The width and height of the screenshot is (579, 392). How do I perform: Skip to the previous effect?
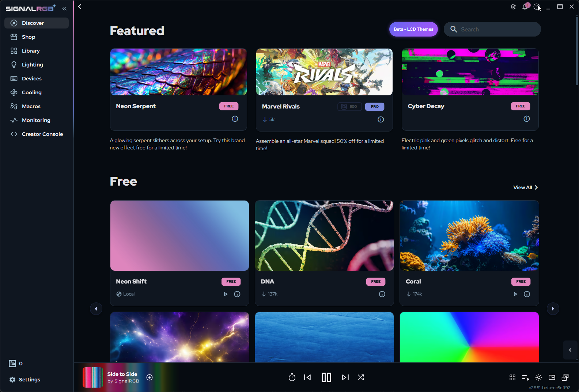307,377
